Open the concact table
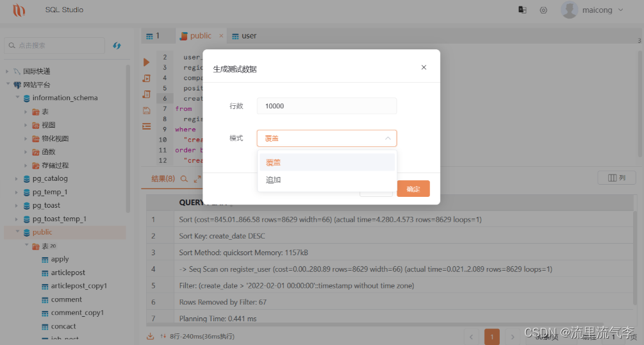Image resolution: width=644 pixels, height=345 pixels. pos(63,326)
